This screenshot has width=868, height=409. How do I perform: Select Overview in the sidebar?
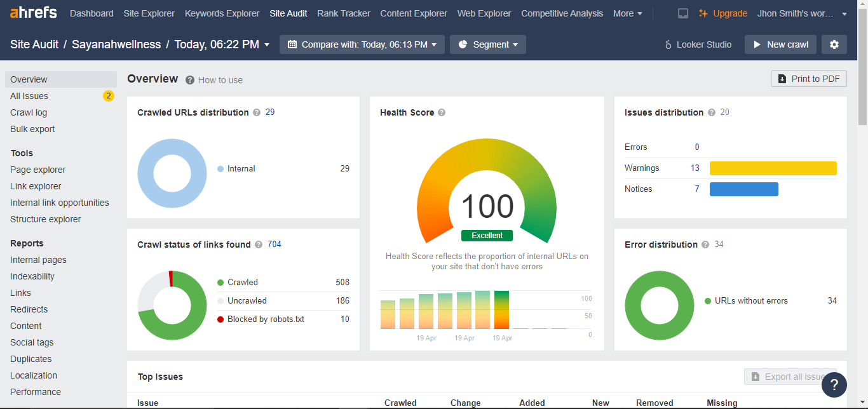61,79
